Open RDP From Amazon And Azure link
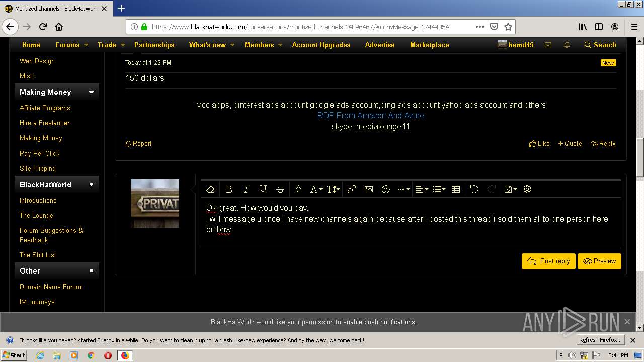 pos(370,115)
